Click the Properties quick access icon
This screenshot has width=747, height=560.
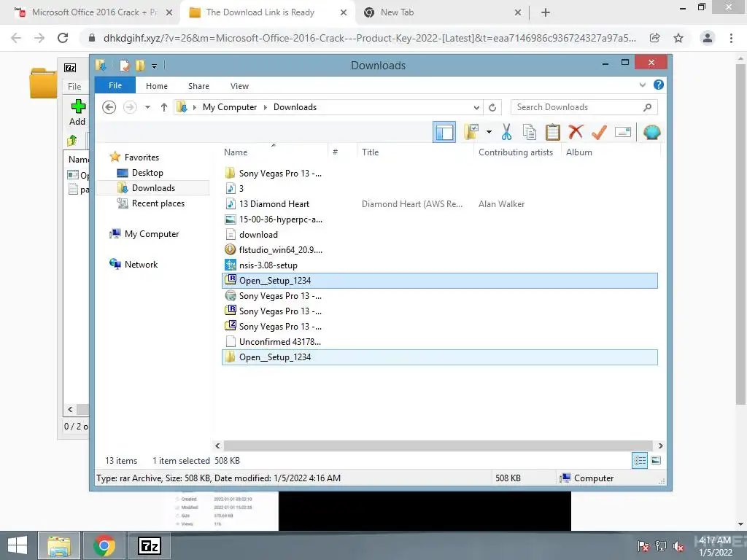(x=124, y=65)
